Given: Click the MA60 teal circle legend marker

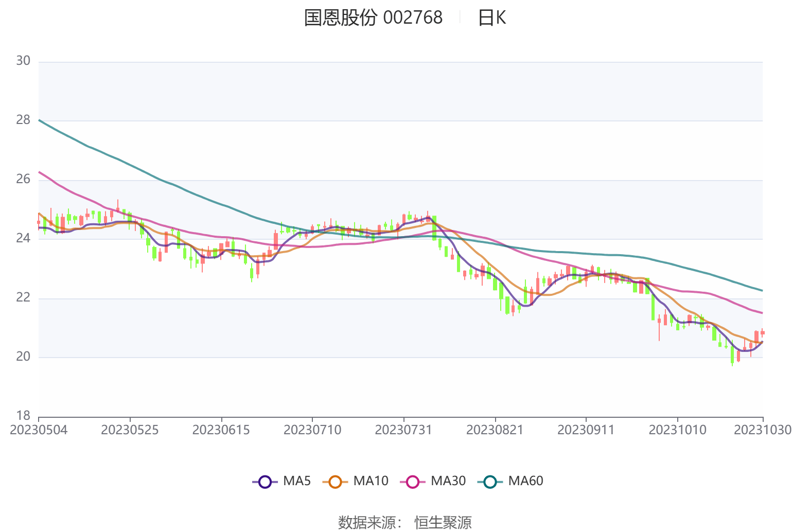Looking at the screenshot, I should 490,482.
